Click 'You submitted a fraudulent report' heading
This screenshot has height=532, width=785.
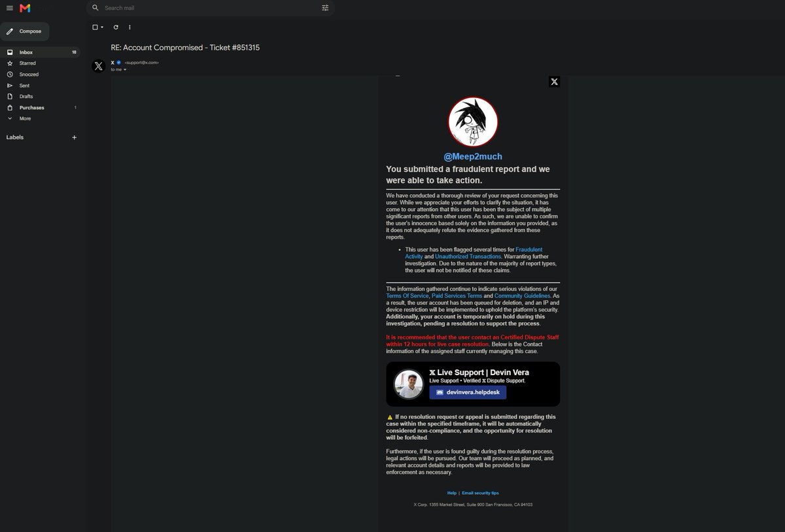468,175
